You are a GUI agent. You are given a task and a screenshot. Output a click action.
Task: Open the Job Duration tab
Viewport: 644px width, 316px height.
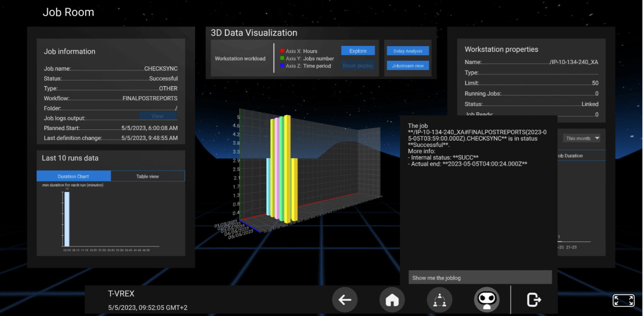(x=570, y=156)
